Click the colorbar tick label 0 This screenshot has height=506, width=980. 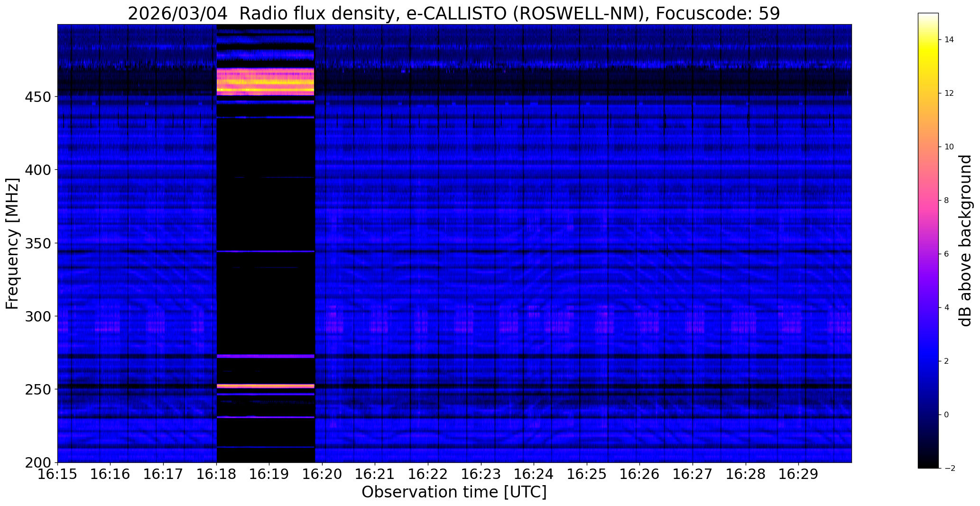click(947, 414)
